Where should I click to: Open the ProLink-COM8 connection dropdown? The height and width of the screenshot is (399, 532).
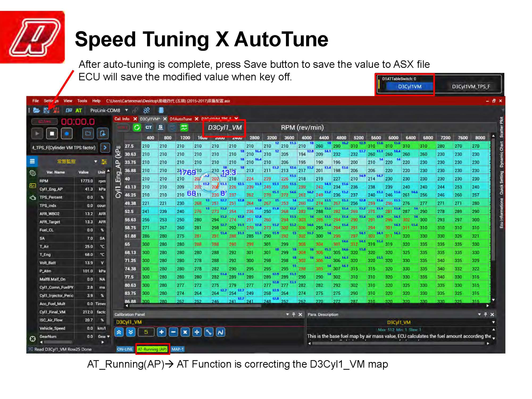pyautogui.click(x=126, y=110)
